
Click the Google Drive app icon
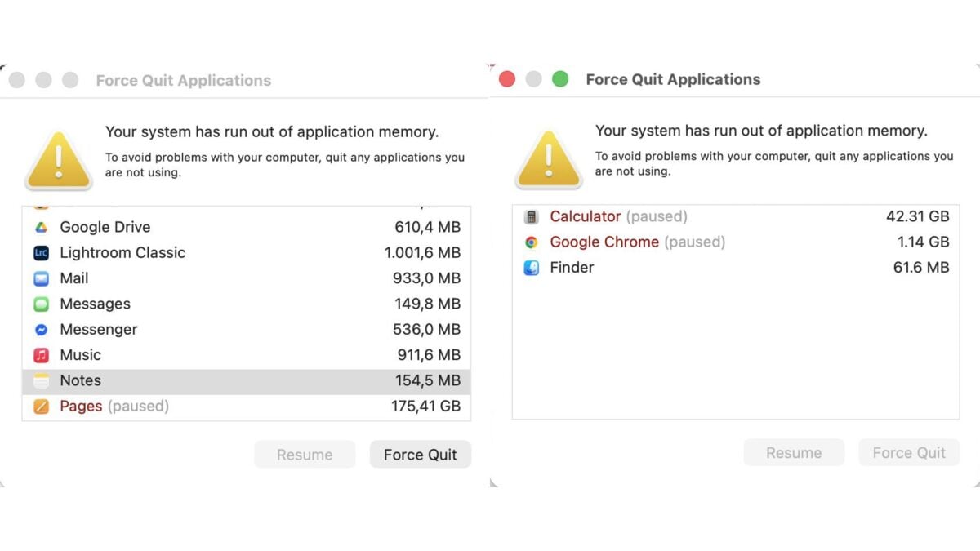pos(41,227)
